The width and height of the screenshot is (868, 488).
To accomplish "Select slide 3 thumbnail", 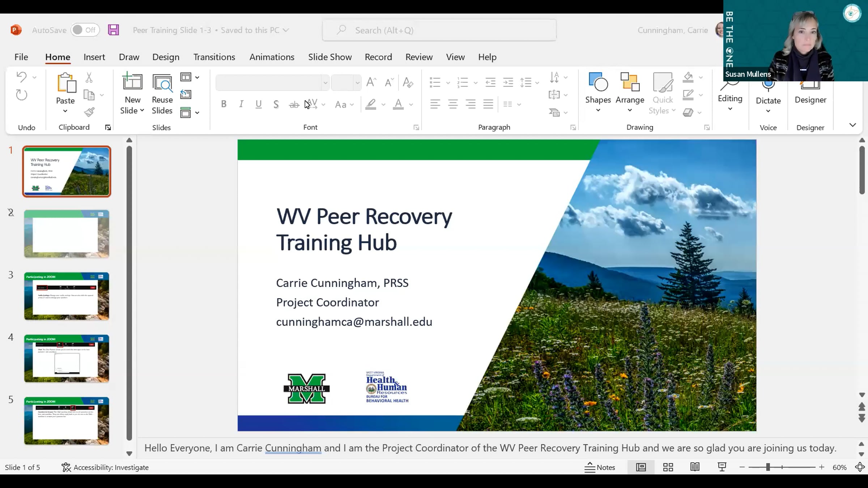I will click(67, 296).
